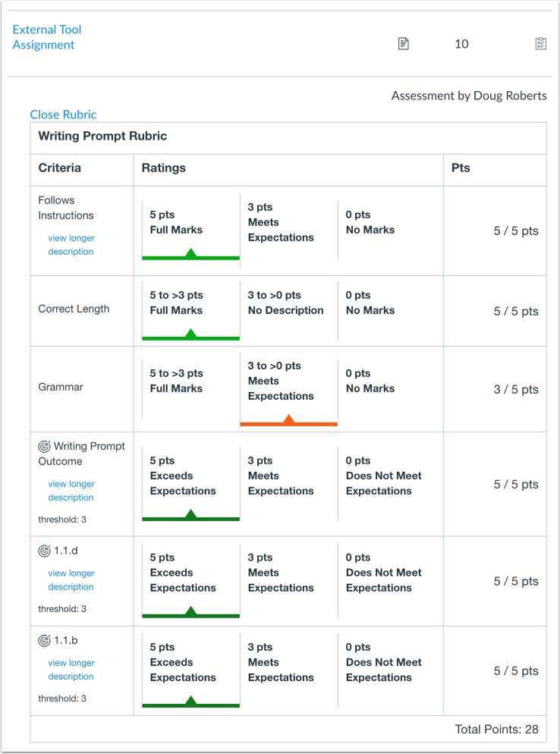Screen dimensions: 560x754
Task: Click the rubric icon beside score 10
Action: pos(540,44)
